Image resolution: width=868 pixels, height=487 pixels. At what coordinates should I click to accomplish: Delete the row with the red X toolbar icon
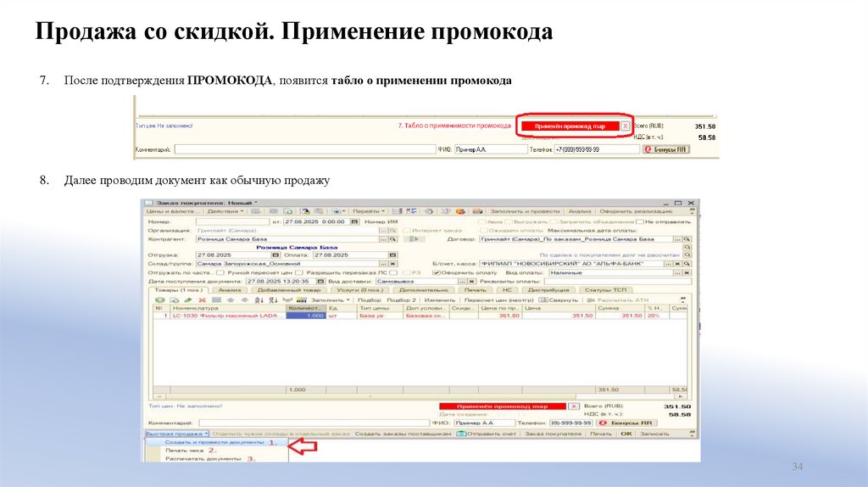click(202, 299)
